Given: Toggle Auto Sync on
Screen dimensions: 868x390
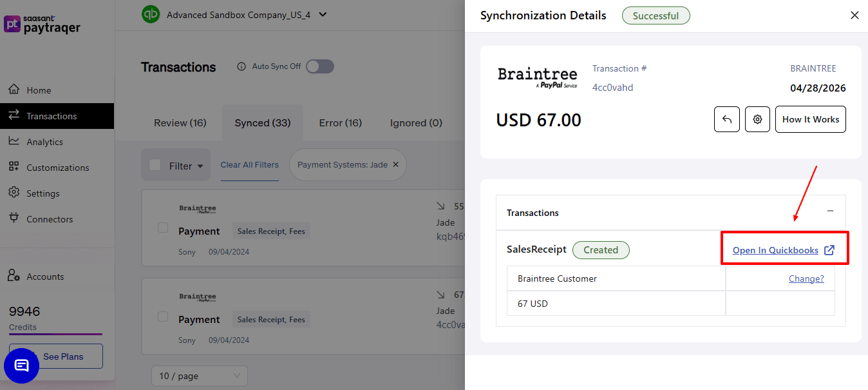Looking at the screenshot, I should coord(320,66).
